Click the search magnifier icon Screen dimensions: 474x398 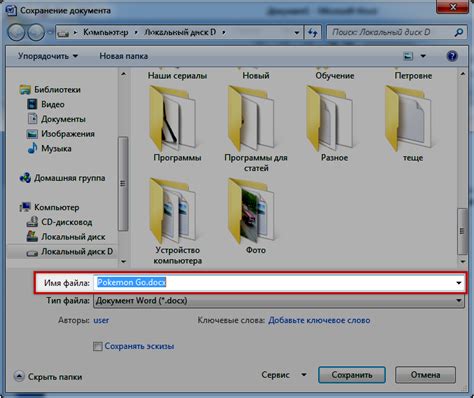coord(459,32)
